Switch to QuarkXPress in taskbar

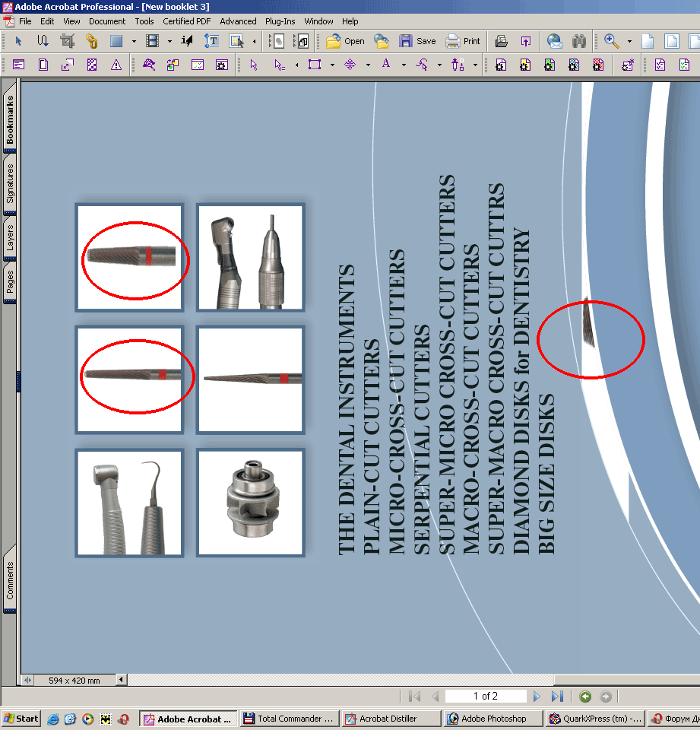tap(594, 719)
